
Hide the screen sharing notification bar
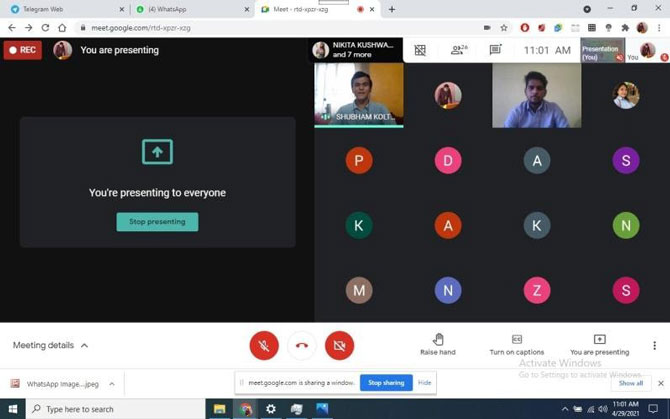[425, 383]
